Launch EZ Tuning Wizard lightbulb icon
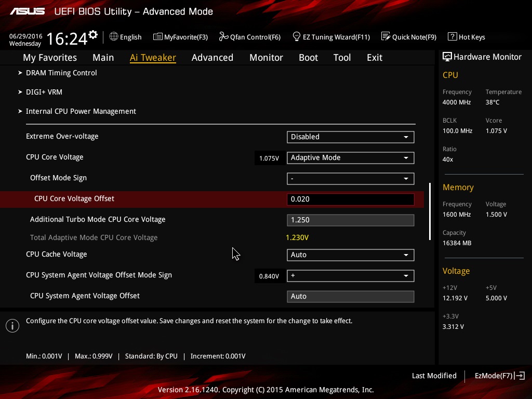The width and height of the screenshot is (532, 399). click(x=297, y=37)
